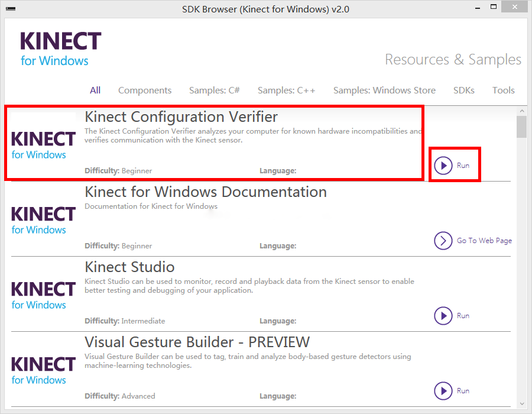The width and height of the screenshot is (532, 414).
Task: Switch to the Components tab
Action: click(145, 90)
